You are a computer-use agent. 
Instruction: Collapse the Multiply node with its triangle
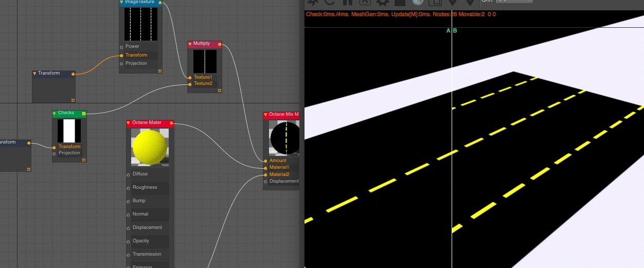(x=190, y=44)
